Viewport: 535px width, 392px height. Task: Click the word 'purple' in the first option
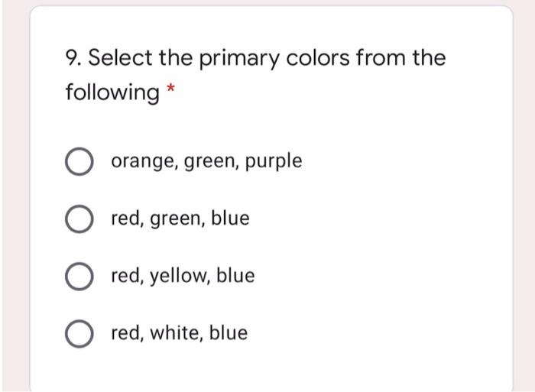[x=274, y=161]
